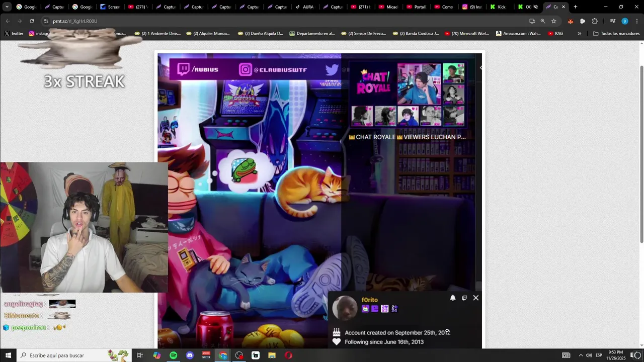Image resolution: width=644 pixels, height=362 pixels.
Task: Open the volume control in system tray
Action: pyautogui.click(x=589, y=355)
